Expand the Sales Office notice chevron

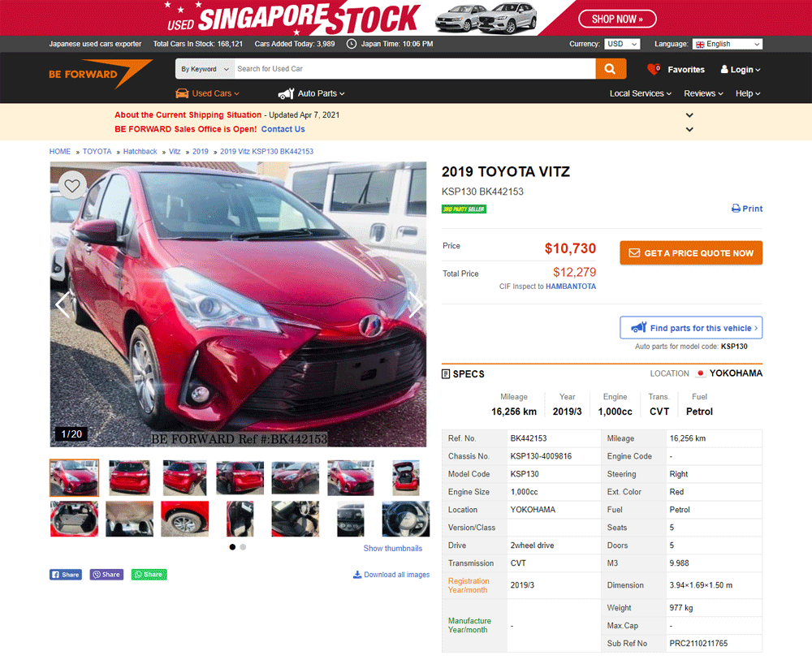689,129
